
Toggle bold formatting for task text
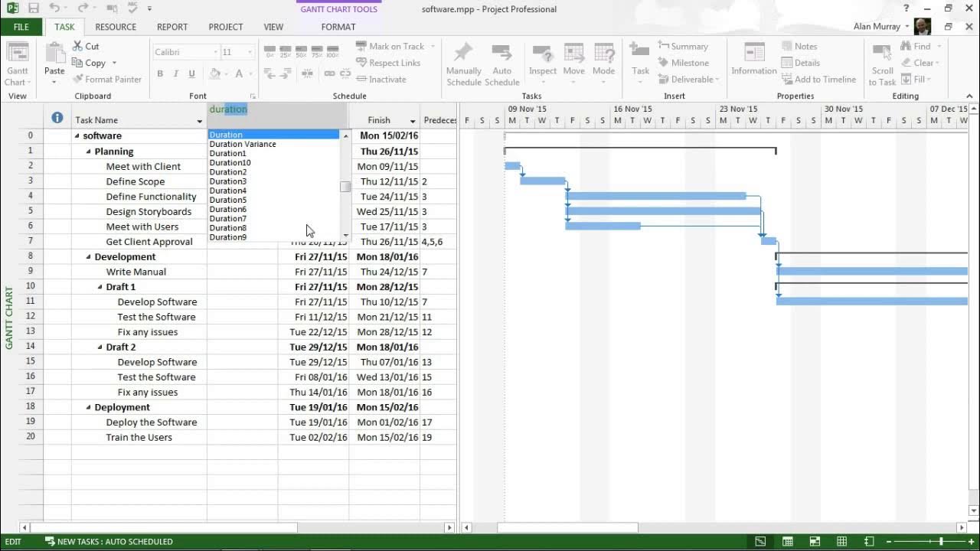click(x=159, y=73)
